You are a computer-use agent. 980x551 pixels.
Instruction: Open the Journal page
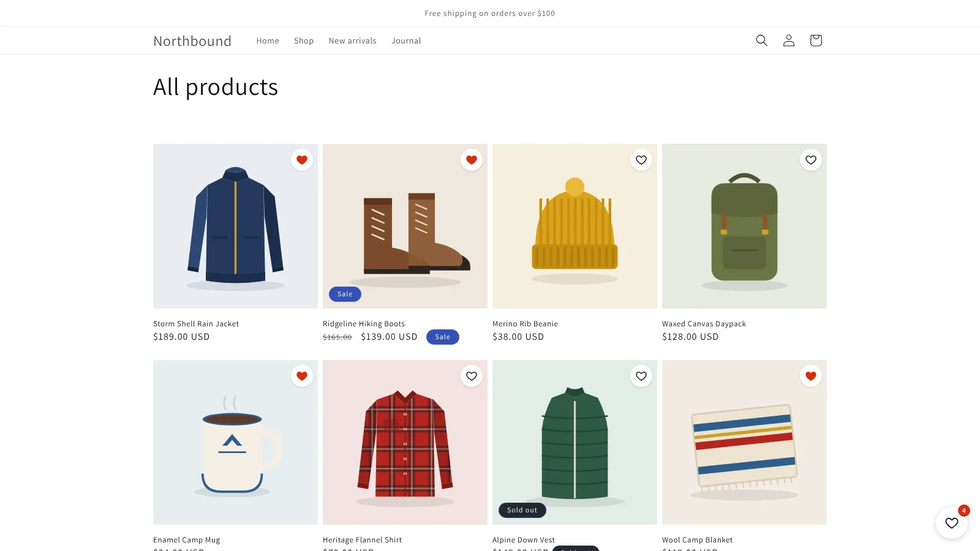pos(406,41)
